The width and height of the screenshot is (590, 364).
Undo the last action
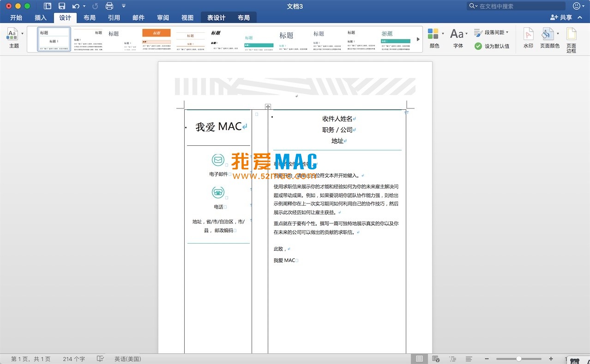(x=76, y=6)
